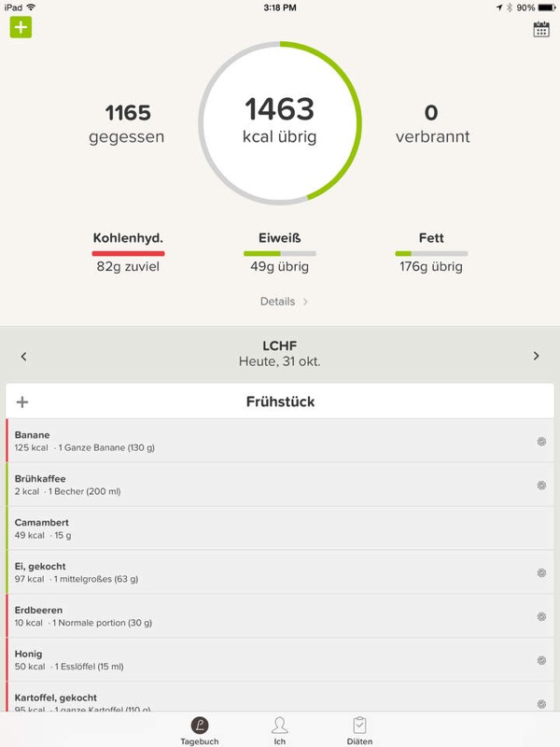Tap the Kohlenhyd. red progress bar

pyautogui.click(x=129, y=253)
